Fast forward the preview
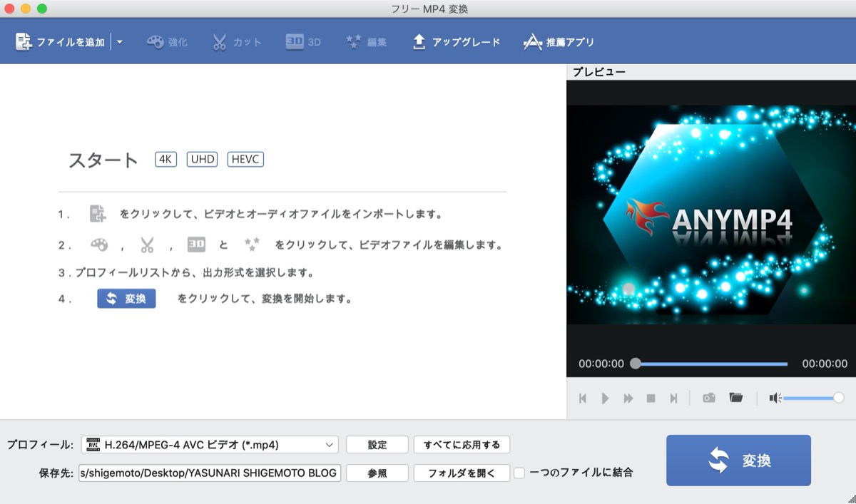Image resolution: width=856 pixels, height=504 pixels. [x=628, y=398]
